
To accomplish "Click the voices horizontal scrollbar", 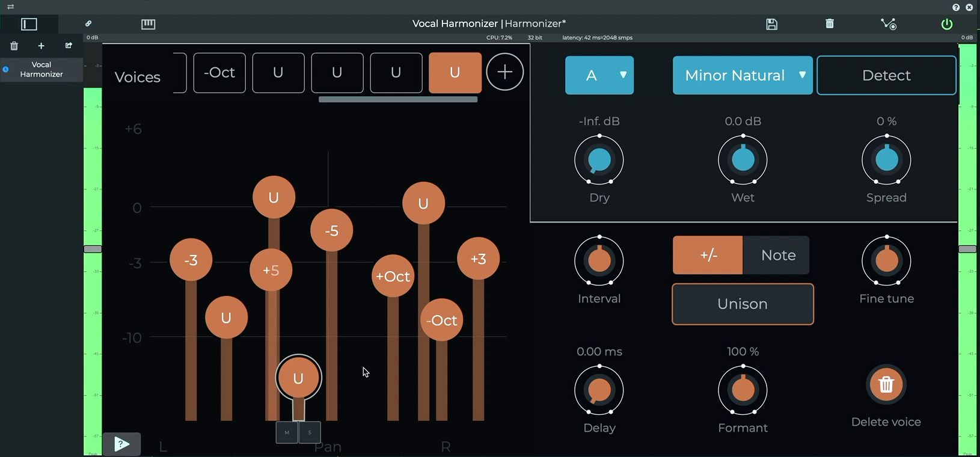I will [x=398, y=100].
